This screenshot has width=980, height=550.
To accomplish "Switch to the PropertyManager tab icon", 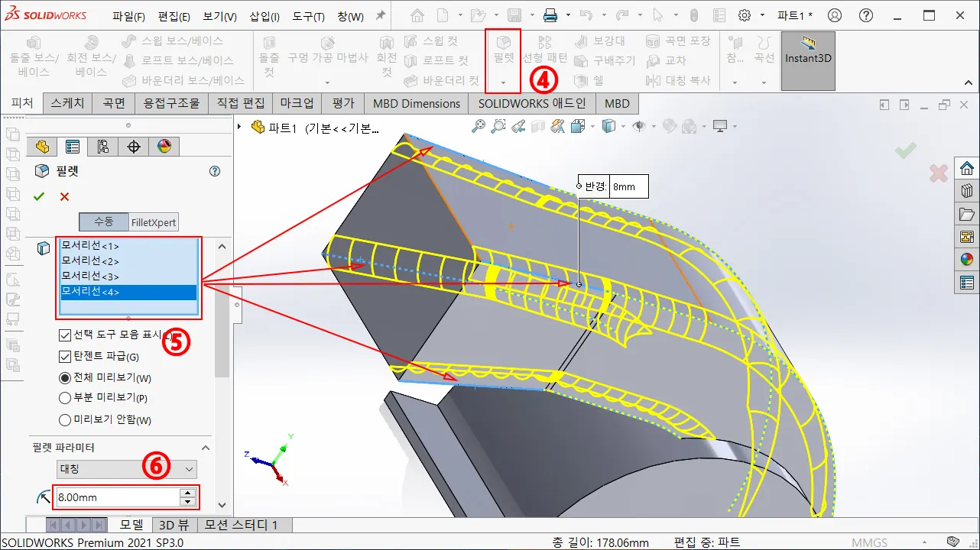I will tap(73, 147).
